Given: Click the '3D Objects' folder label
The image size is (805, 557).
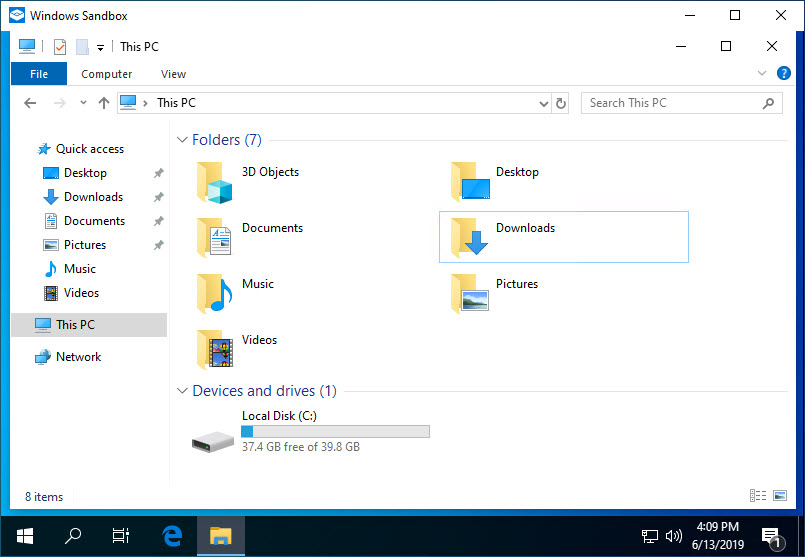Looking at the screenshot, I should pos(271,172).
